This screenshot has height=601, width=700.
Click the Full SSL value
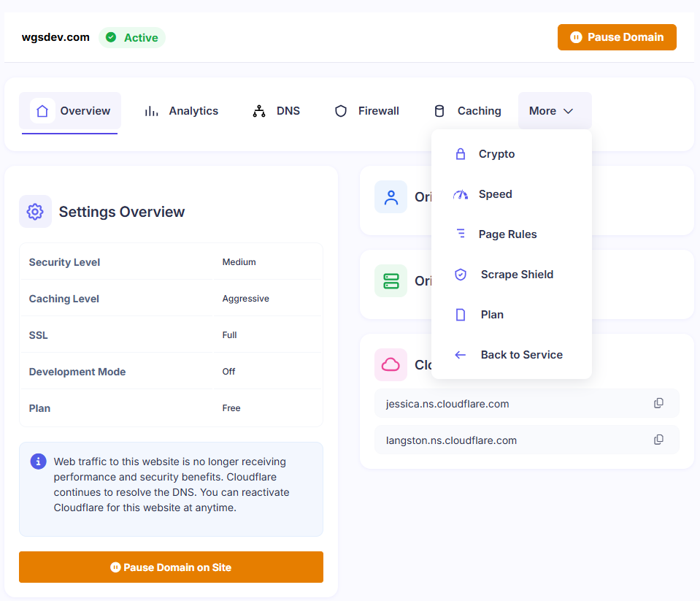[x=229, y=335]
